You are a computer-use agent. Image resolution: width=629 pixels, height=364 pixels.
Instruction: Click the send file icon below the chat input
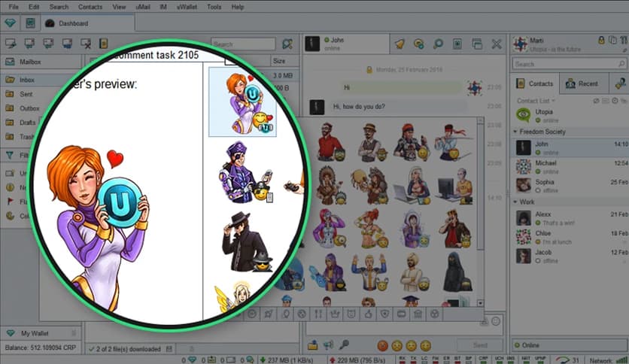[312, 344]
